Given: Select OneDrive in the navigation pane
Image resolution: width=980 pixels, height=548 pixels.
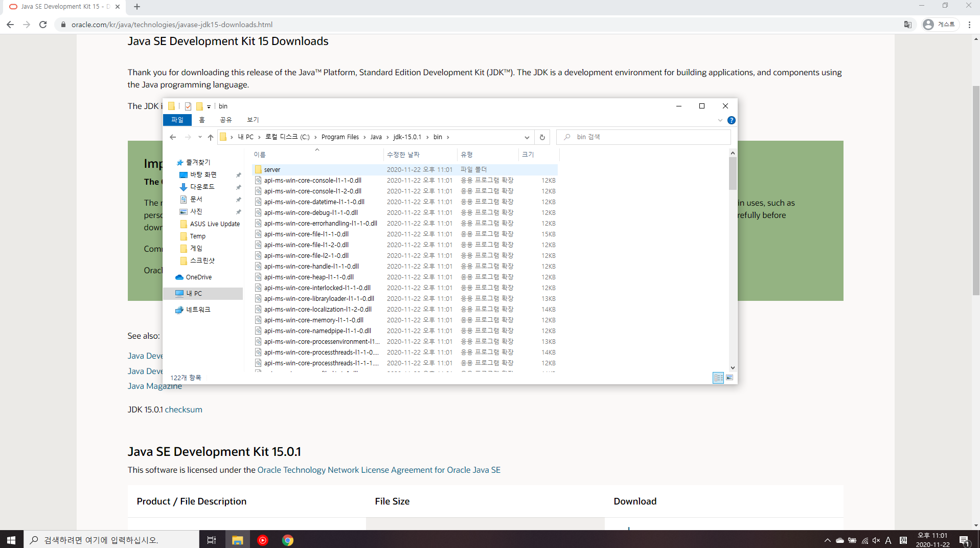Looking at the screenshot, I should click(x=198, y=277).
